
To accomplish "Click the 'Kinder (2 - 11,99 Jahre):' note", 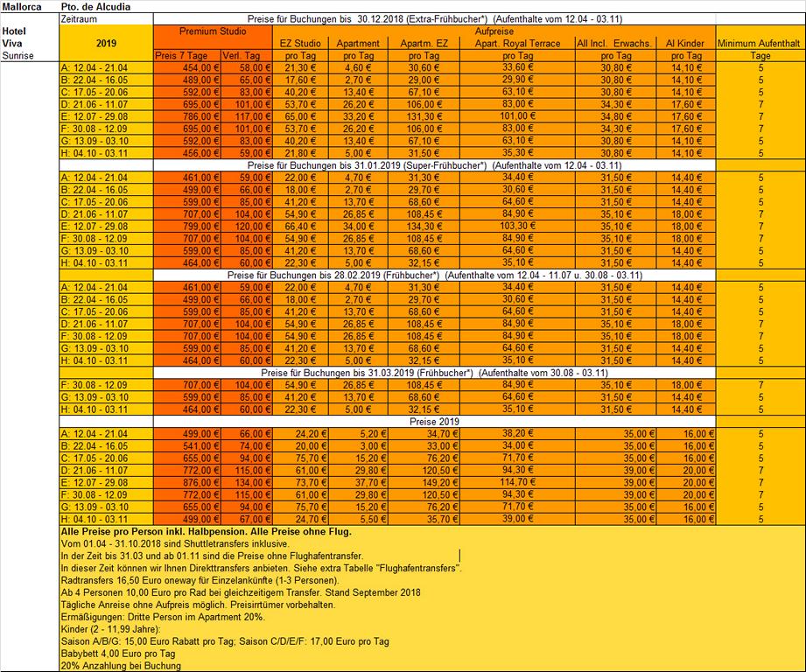I will click(x=111, y=629).
